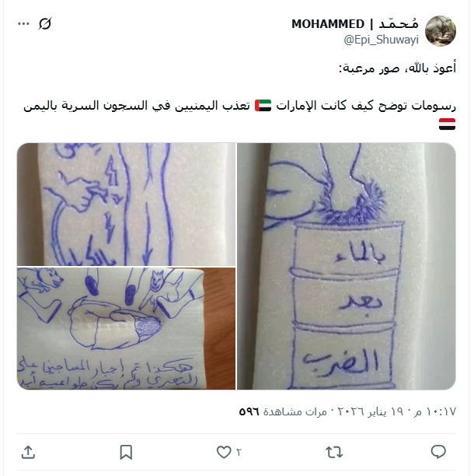Click the Yemen flag emoji in tweet

click(448, 124)
